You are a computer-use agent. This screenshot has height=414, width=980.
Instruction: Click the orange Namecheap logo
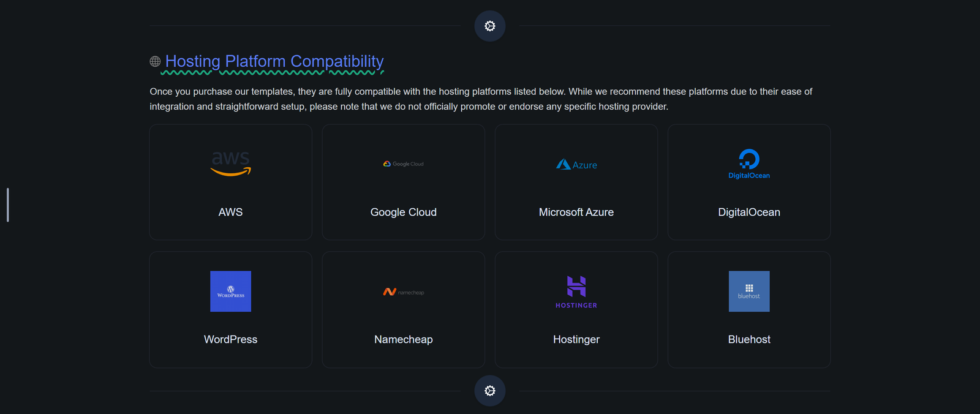click(x=404, y=292)
